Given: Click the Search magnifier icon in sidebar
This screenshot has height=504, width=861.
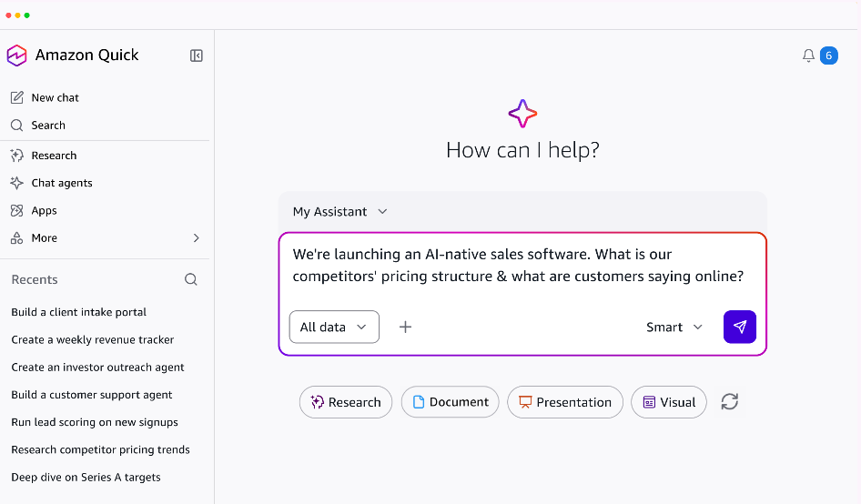Looking at the screenshot, I should coord(17,126).
